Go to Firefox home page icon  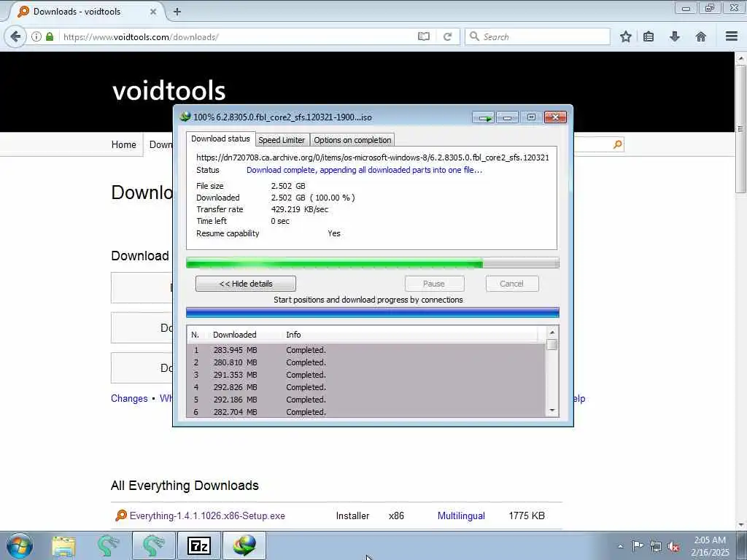coord(701,36)
